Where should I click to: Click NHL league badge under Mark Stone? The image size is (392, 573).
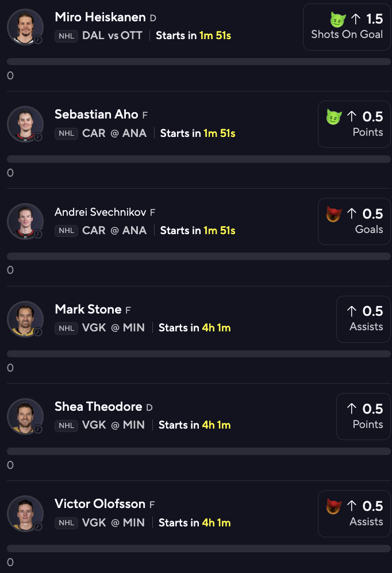click(x=66, y=328)
